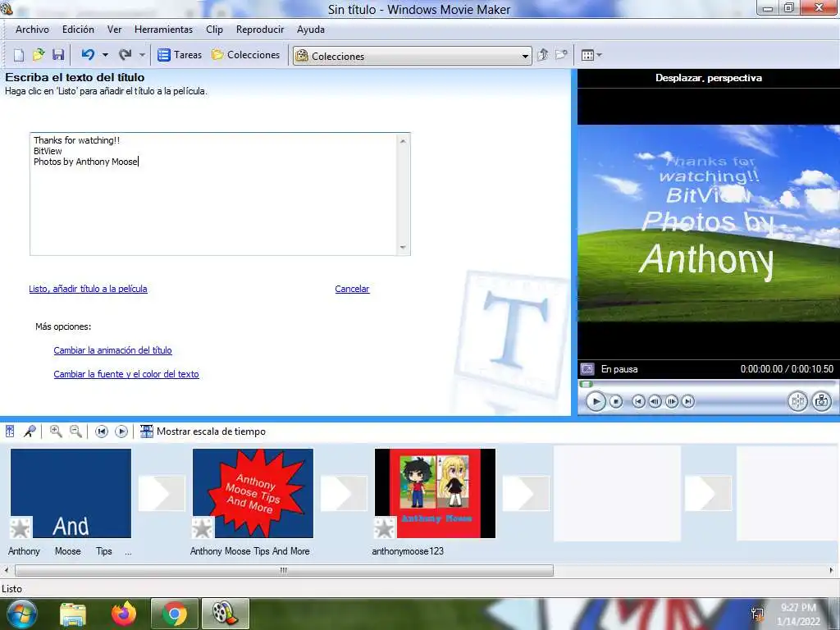Viewport: 840px width, 630px height.
Task: Select the anthonymoose123 clip thumbnail
Action: tap(435, 493)
